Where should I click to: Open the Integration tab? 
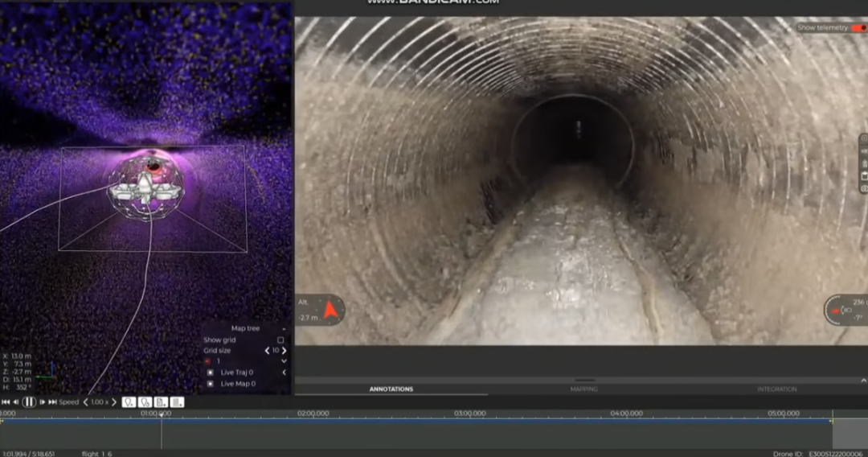[x=776, y=389]
